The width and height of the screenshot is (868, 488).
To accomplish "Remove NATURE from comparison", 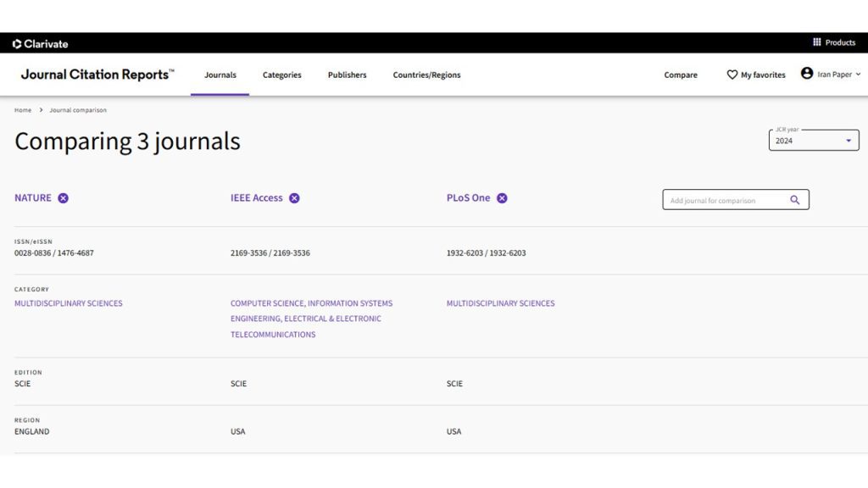I will (x=63, y=198).
